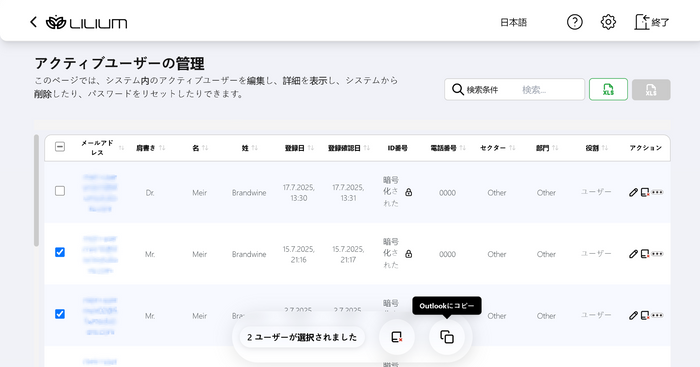Uncheck the 15.7.2025 row checkbox
The height and width of the screenshot is (367, 700).
[60, 252]
